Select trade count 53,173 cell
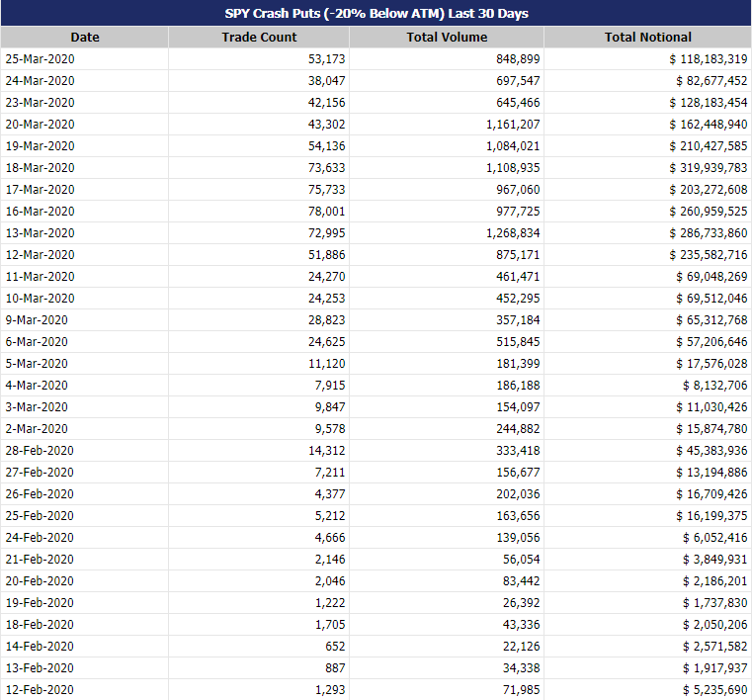Image resolution: width=752 pixels, height=700 pixels. point(259,59)
